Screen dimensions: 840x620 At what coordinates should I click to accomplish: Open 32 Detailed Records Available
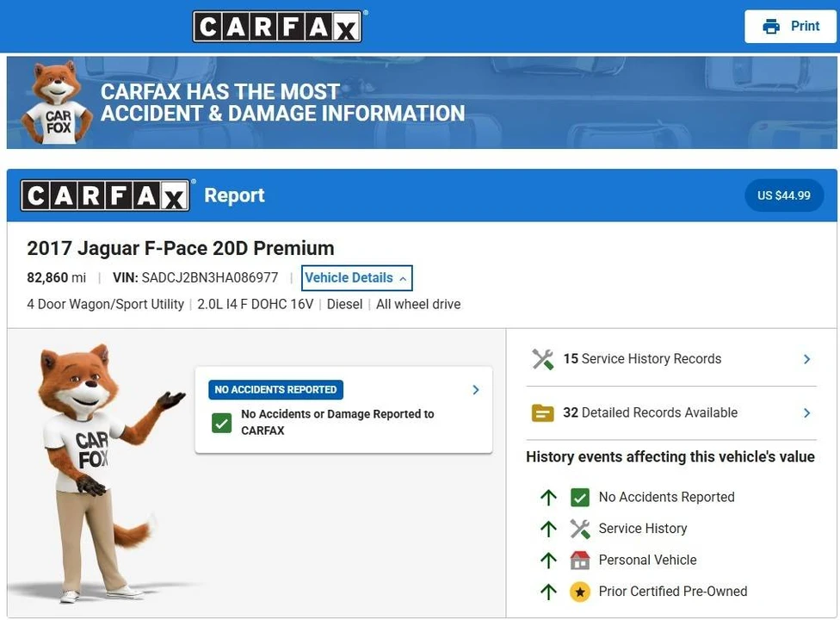click(671, 413)
